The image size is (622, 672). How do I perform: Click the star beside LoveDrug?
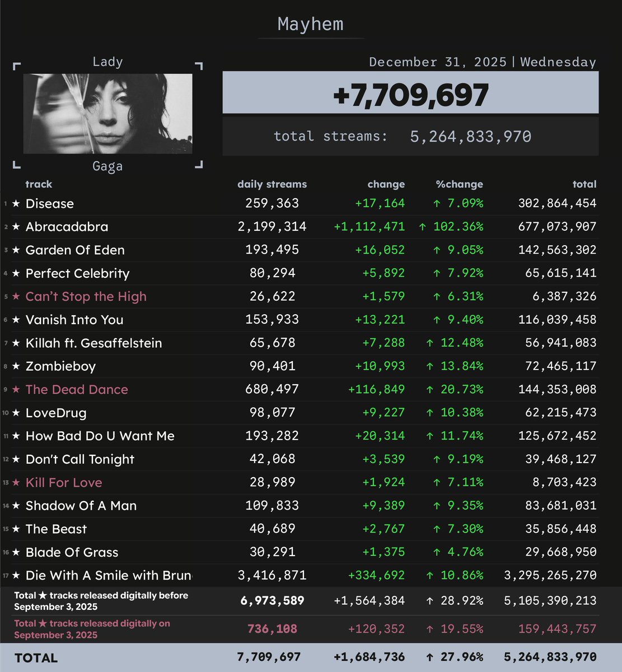click(x=16, y=413)
